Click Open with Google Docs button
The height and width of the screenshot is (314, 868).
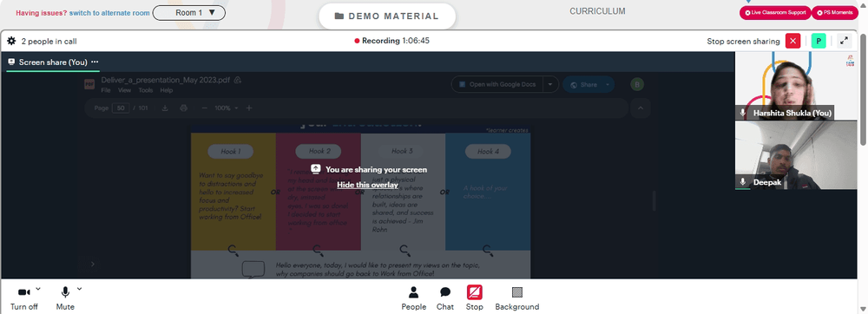point(497,85)
